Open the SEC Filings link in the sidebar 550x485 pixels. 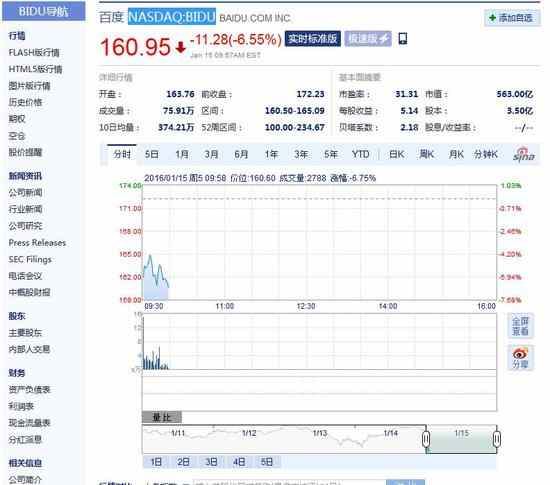[x=30, y=260]
